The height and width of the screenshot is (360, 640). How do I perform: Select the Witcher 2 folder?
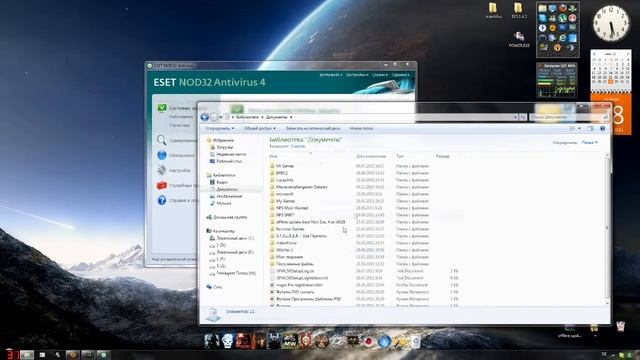[x=284, y=250]
